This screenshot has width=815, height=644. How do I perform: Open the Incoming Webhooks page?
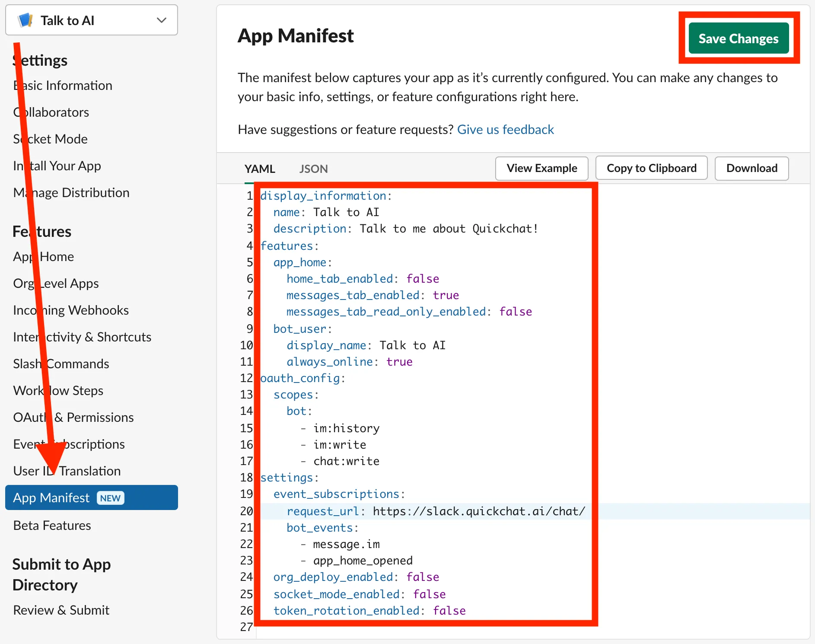click(x=71, y=310)
